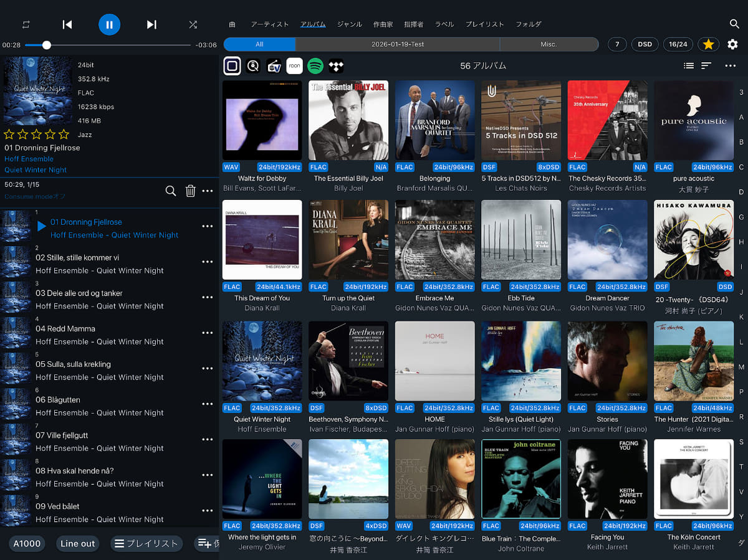Open the 曲 tab
The width and height of the screenshot is (748, 560).
[x=233, y=24]
